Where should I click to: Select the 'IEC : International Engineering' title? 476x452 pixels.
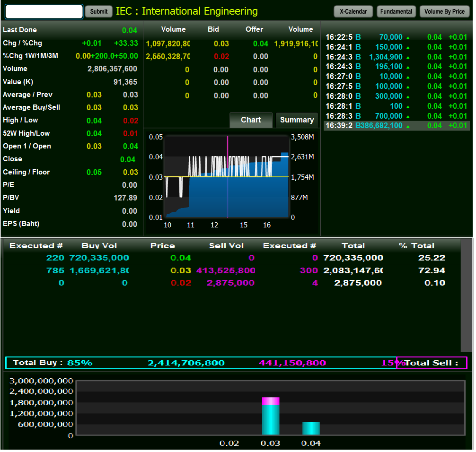tap(187, 11)
